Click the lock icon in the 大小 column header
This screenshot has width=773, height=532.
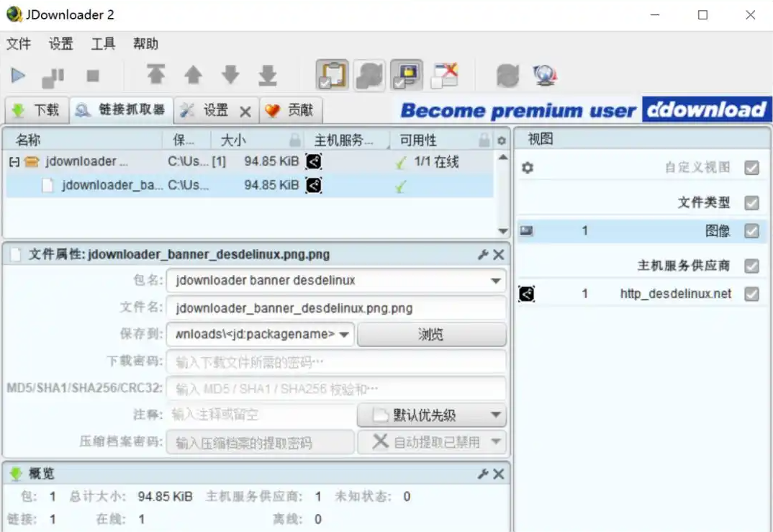click(x=295, y=140)
